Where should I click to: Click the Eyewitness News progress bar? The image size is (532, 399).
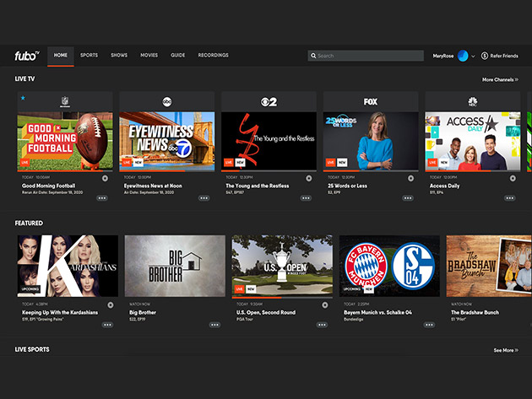tap(167, 171)
